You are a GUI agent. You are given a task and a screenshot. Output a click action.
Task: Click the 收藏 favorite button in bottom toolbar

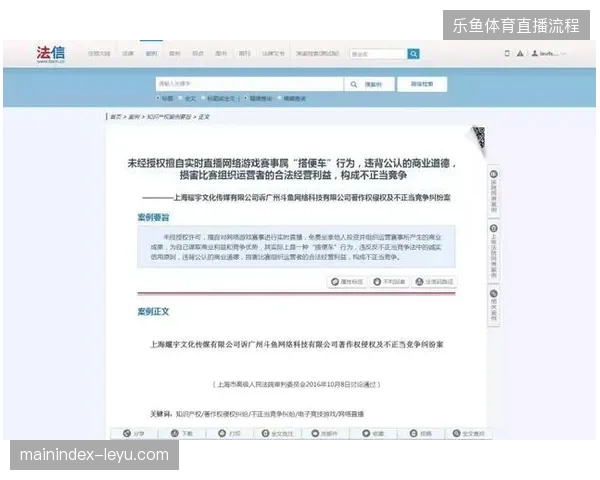point(373,433)
